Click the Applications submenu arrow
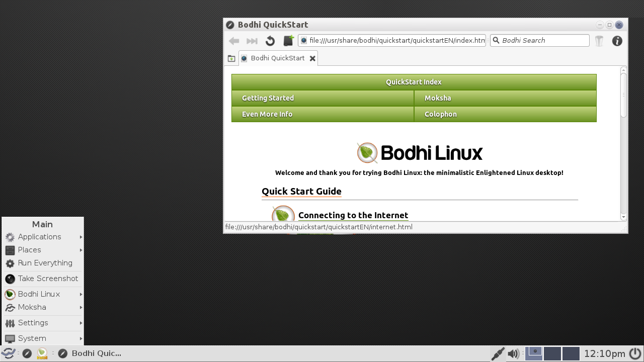Screen dimensions: 644x362 point(80,237)
